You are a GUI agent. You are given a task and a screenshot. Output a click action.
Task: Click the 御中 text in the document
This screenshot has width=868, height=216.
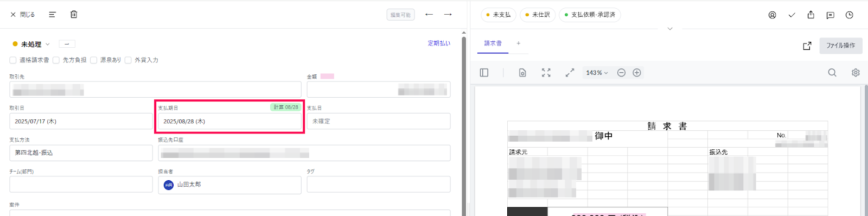point(603,136)
